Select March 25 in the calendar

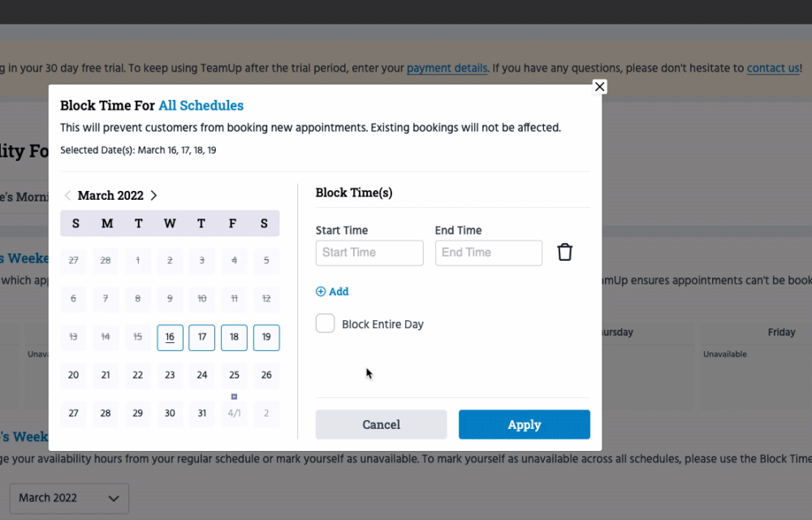[234, 375]
